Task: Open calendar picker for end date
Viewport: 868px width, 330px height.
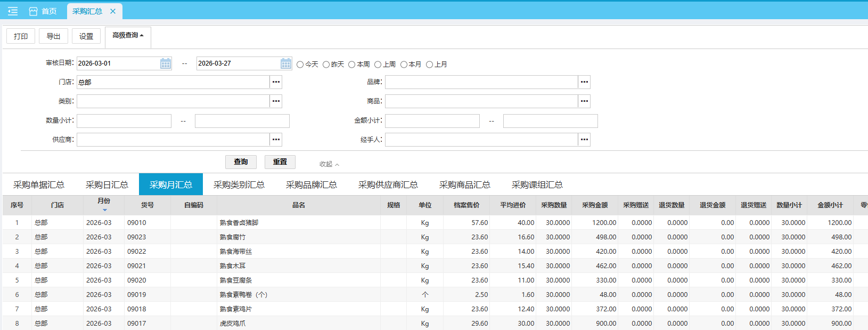Action: click(x=286, y=63)
